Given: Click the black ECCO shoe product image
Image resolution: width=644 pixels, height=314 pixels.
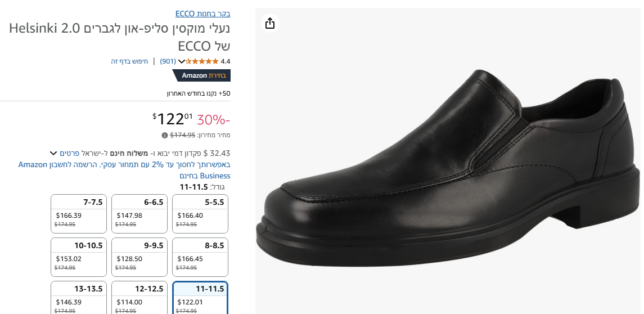Looking at the screenshot, I should [x=447, y=169].
